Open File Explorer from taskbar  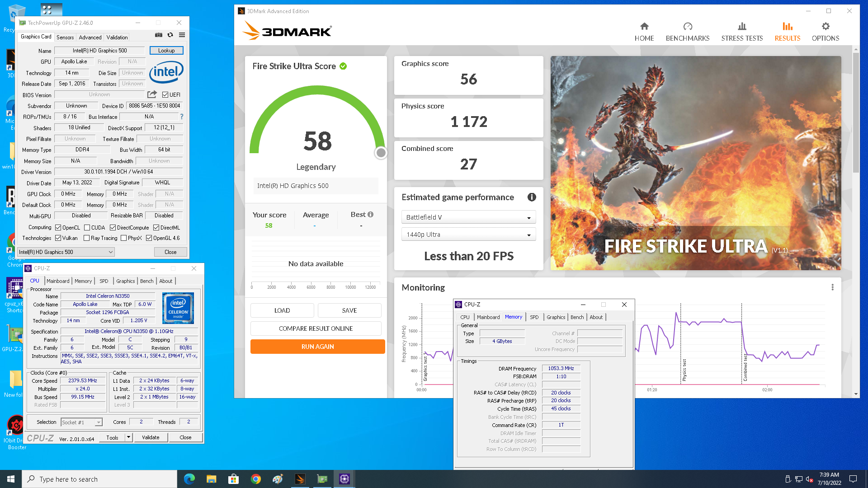pyautogui.click(x=211, y=479)
